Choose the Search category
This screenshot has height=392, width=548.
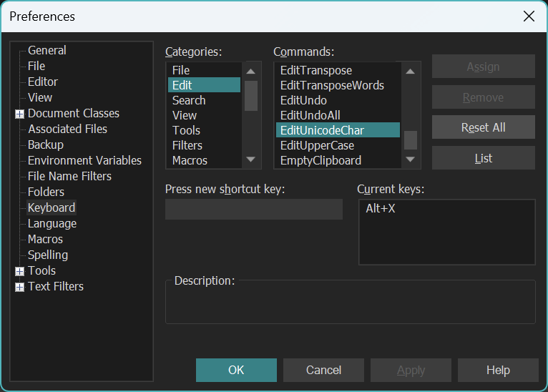point(189,101)
